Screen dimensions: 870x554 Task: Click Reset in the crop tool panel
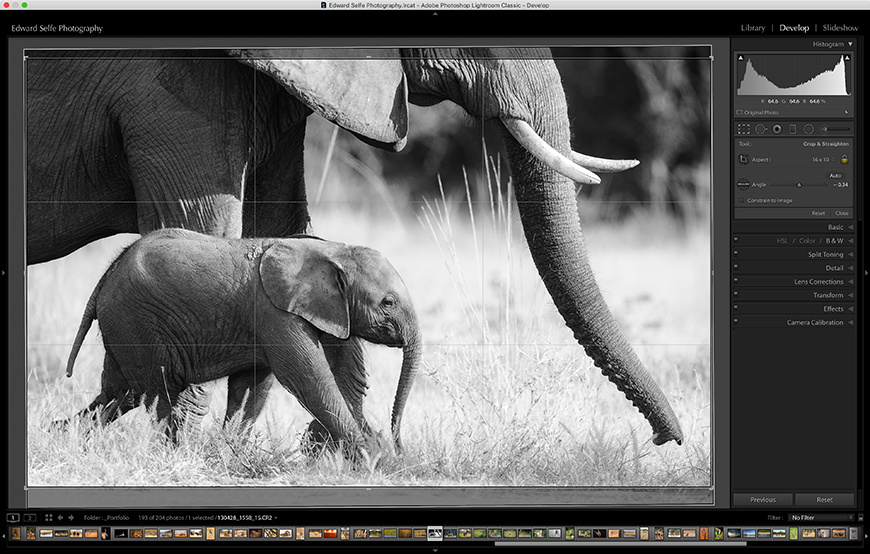(818, 213)
